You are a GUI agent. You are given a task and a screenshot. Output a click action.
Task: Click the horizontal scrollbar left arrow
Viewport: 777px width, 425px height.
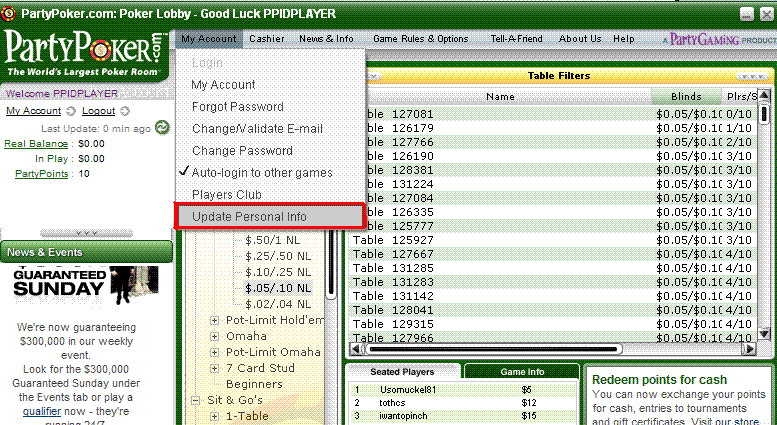pyautogui.click(x=356, y=349)
